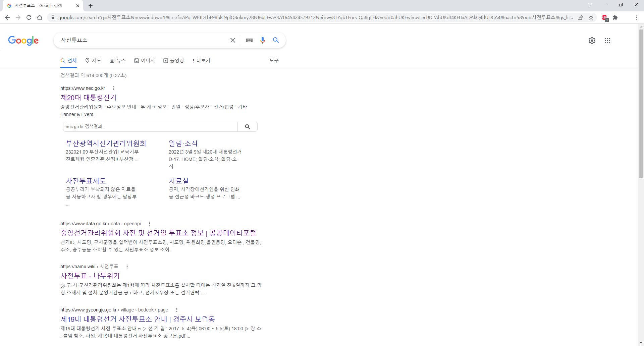Image resolution: width=644 pixels, height=346 pixels.
Task: Close the 사전투표소 Google 검색 tab
Action: pyautogui.click(x=78, y=6)
